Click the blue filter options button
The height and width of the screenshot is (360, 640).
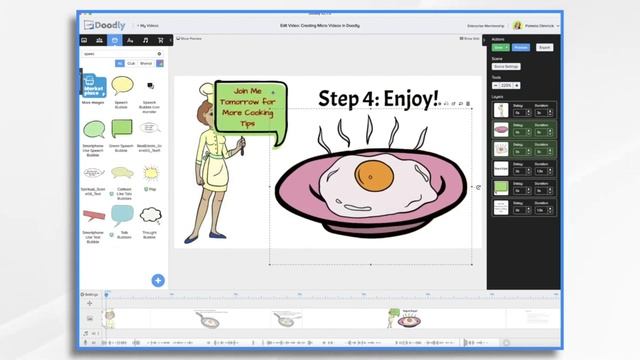coord(160,63)
